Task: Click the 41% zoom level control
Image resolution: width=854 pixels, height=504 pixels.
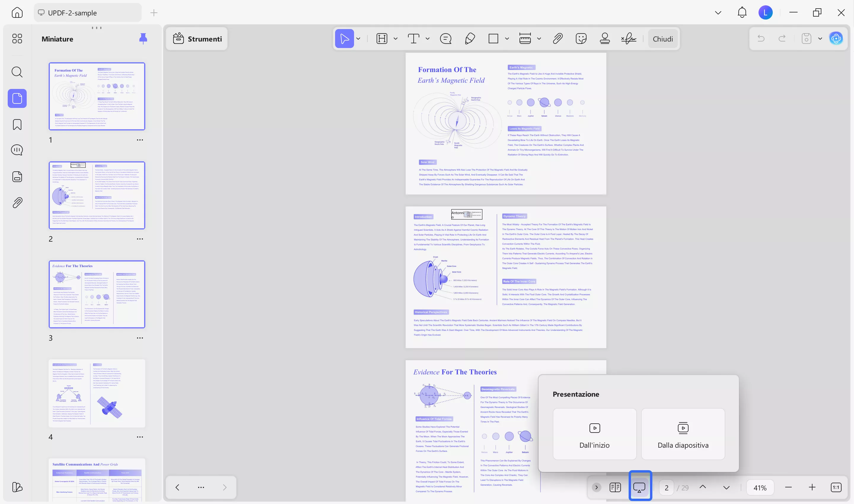Action: (x=760, y=487)
